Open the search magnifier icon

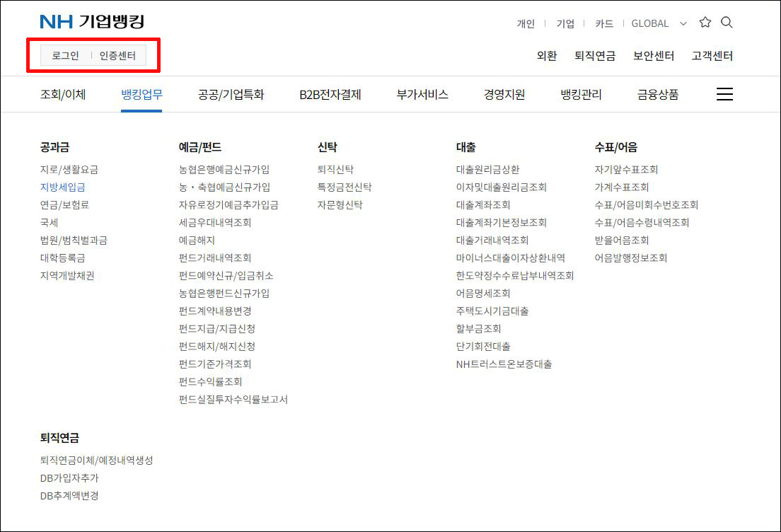pos(727,23)
